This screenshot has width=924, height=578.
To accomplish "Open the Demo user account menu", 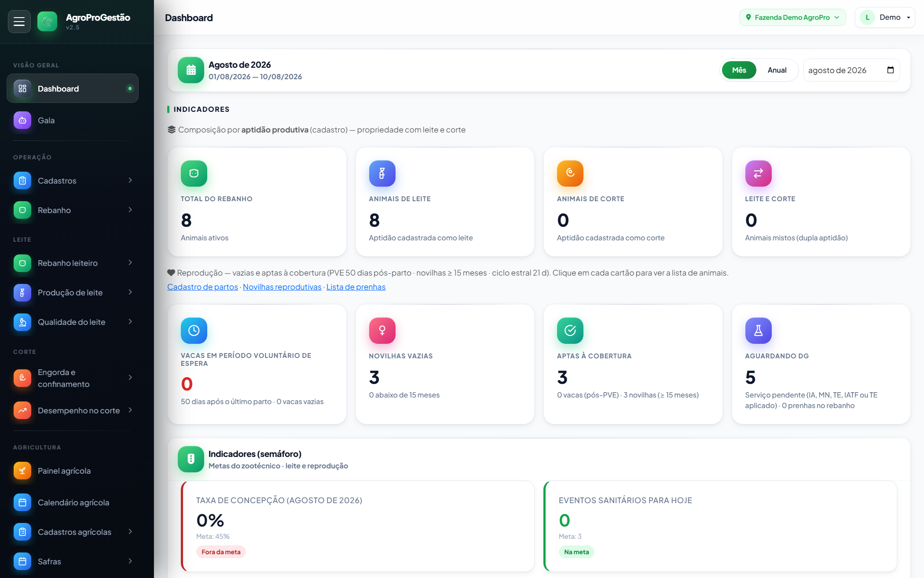I will pyautogui.click(x=885, y=18).
